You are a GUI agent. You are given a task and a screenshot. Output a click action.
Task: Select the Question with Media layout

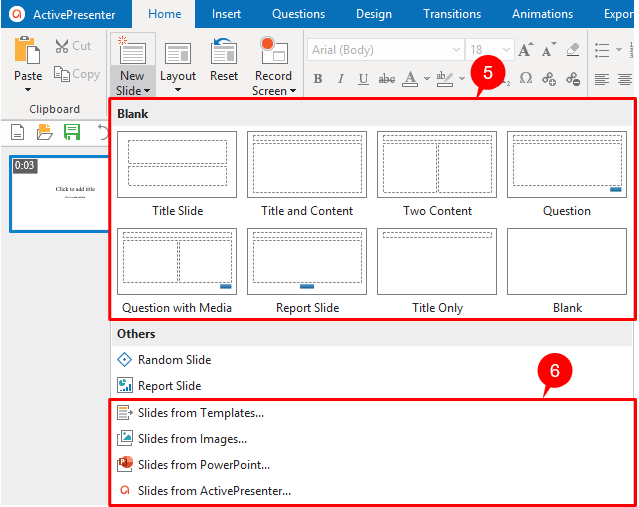177,262
